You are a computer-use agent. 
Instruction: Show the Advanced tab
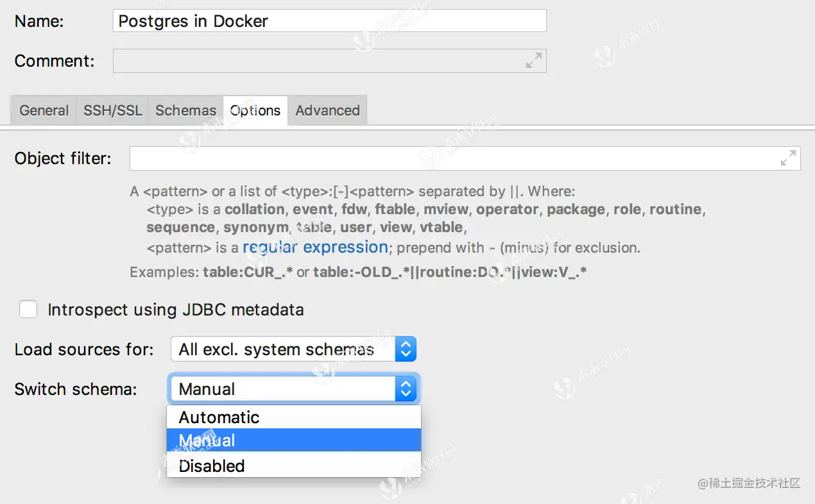pyautogui.click(x=327, y=110)
